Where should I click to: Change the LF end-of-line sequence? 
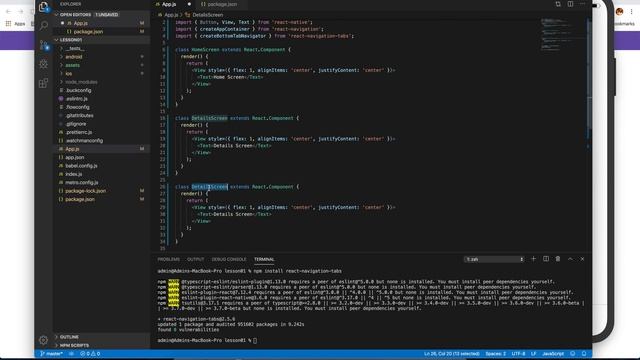click(x=533, y=353)
